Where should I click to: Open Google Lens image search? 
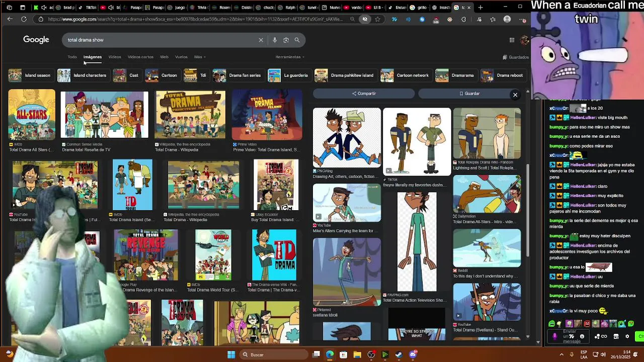[286, 40]
